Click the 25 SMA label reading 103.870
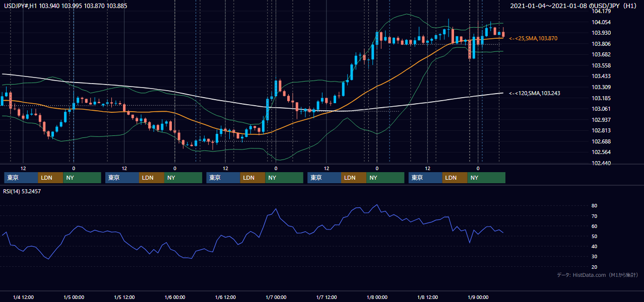The image size is (644, 302). pos(533,38)
